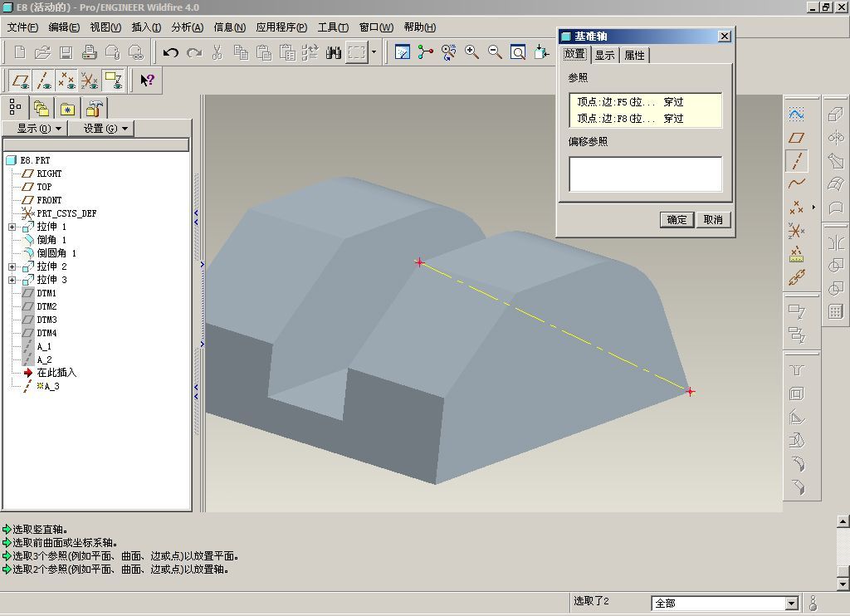Toggle datum points display
The image size is (850, 616).
66,81
